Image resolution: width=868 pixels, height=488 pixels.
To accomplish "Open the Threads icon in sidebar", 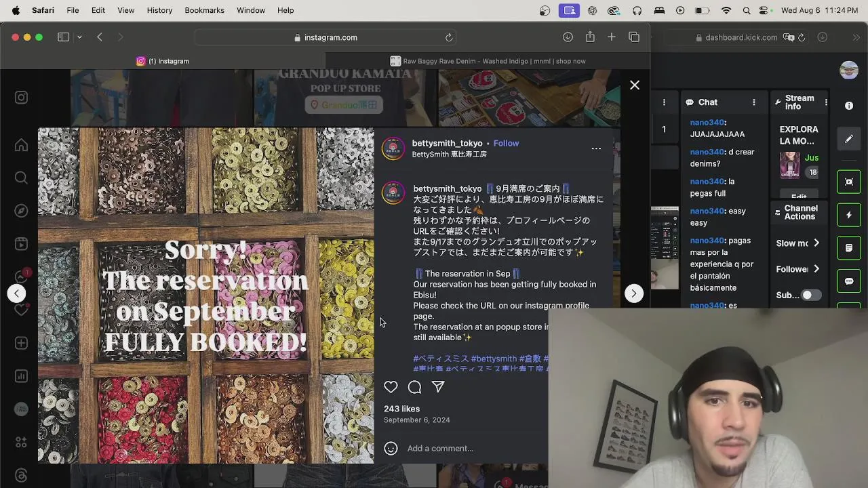I will coord(21,475).
